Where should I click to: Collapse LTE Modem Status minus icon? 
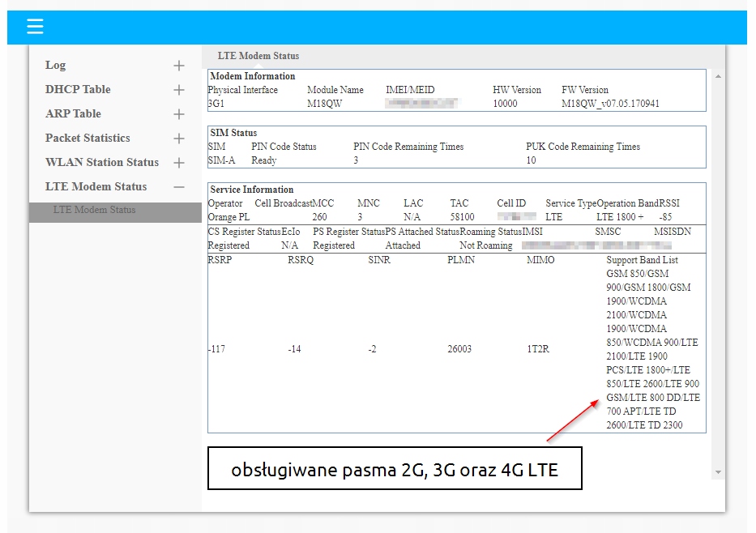pyautogui.click(x=179, y=187)
